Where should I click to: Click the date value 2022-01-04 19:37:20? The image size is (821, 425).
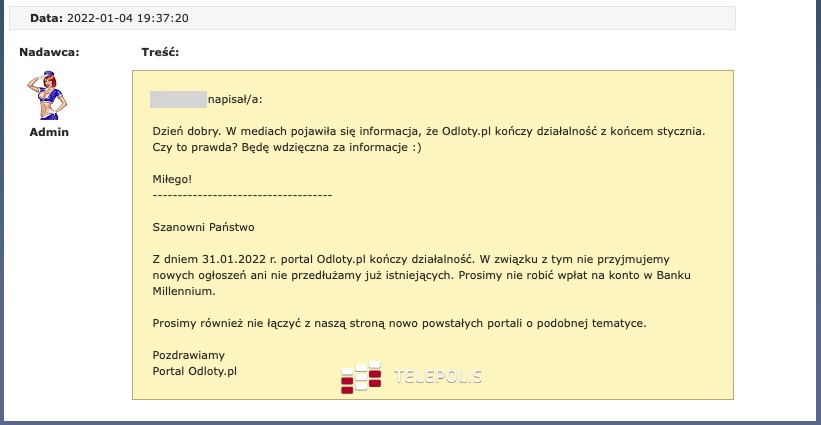[x=128, y=18]
